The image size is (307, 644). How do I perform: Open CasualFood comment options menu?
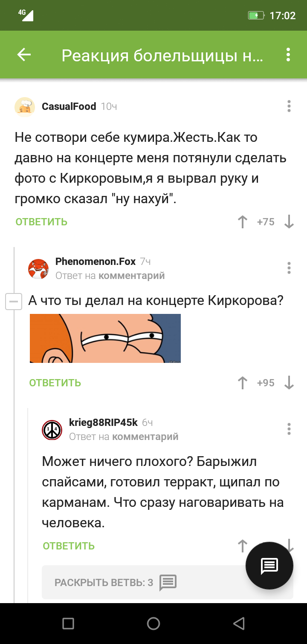pyautogui.click(x=289, y=106)
